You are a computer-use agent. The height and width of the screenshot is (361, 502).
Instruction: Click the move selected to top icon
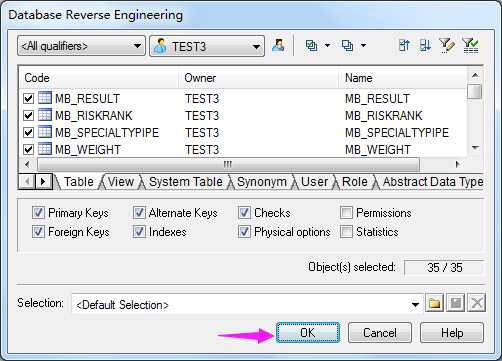404,45
